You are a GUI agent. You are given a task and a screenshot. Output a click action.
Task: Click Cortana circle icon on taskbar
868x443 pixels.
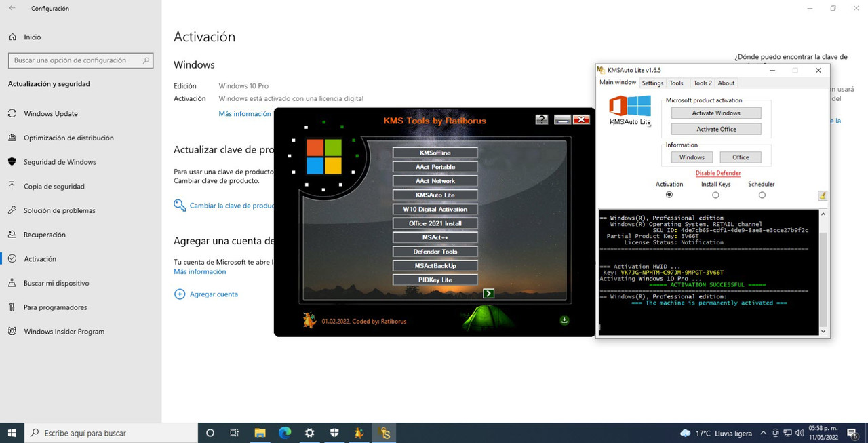pos(210,433)
